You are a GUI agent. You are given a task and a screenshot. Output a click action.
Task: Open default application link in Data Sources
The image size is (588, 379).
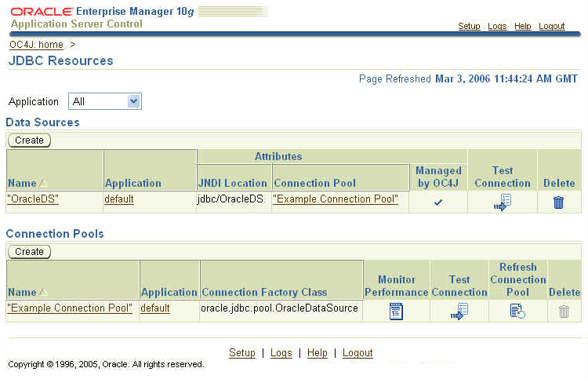pos(119,199)
